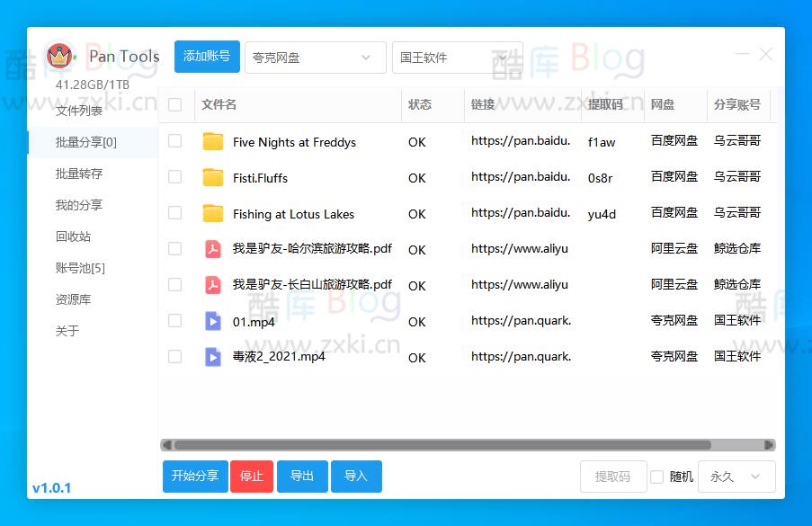Screen dimensions: 812x526
Task: Click the 长白山旅游攻略 PDF icon
Action: (x=211, y=285)
